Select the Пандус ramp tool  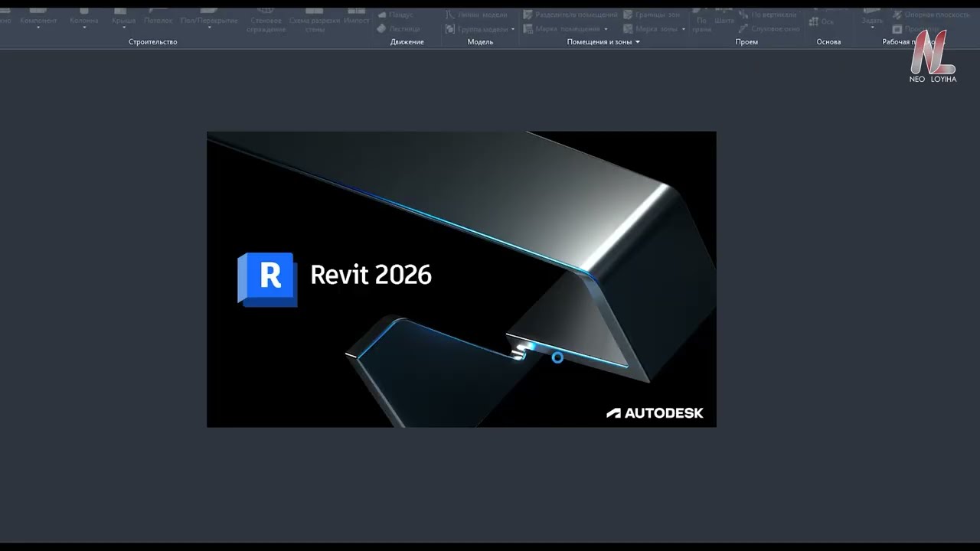coord(396,15)
